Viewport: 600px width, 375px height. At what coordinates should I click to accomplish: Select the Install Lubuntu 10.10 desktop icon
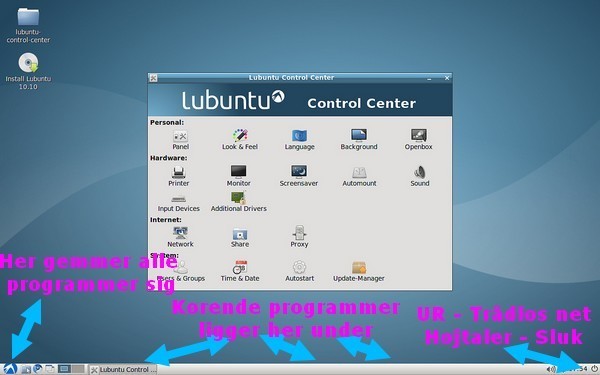pyautogui.click(x=28, y=72)
